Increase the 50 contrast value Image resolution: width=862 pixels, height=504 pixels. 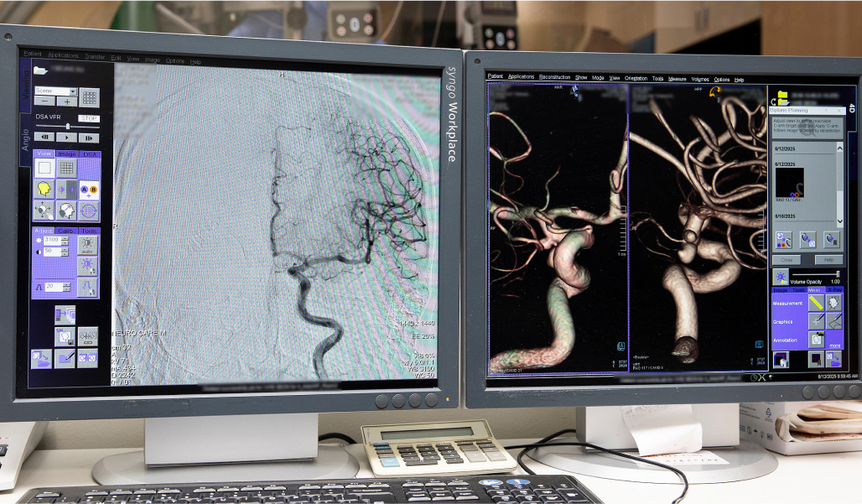coord(65,249)
